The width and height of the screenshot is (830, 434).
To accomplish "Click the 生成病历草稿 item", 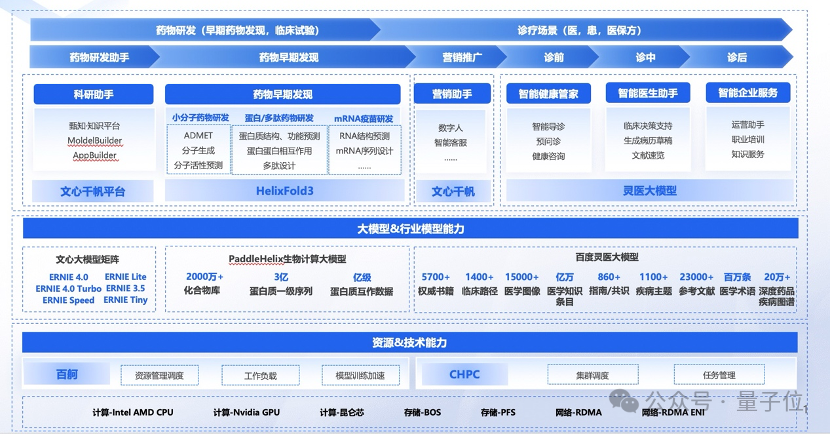I will click(648, 140).
